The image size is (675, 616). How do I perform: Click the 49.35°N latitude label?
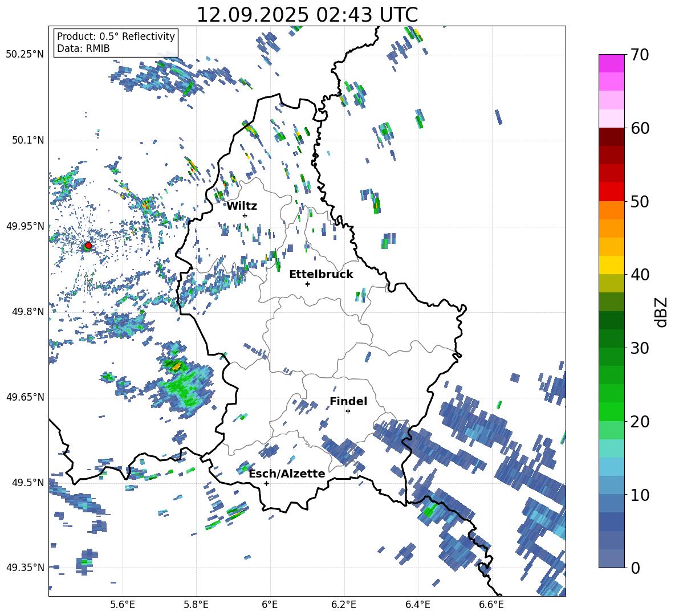(x=25, y=568)
